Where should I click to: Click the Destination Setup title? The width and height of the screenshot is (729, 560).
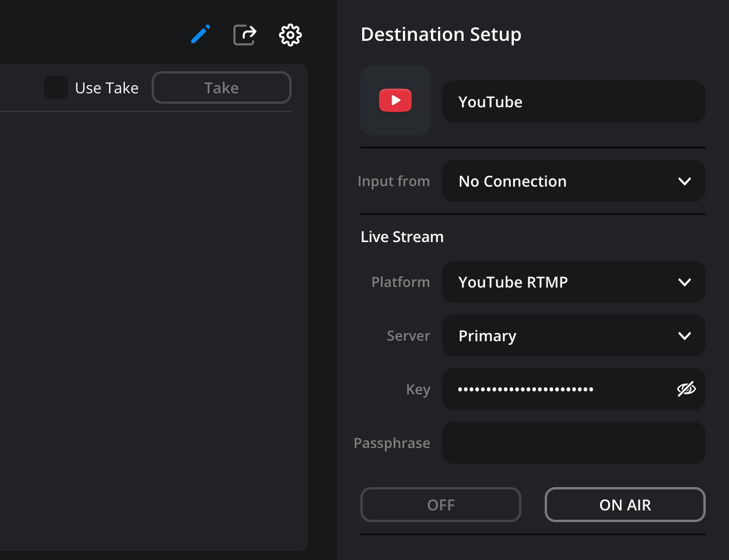click(x=441, y=34)
